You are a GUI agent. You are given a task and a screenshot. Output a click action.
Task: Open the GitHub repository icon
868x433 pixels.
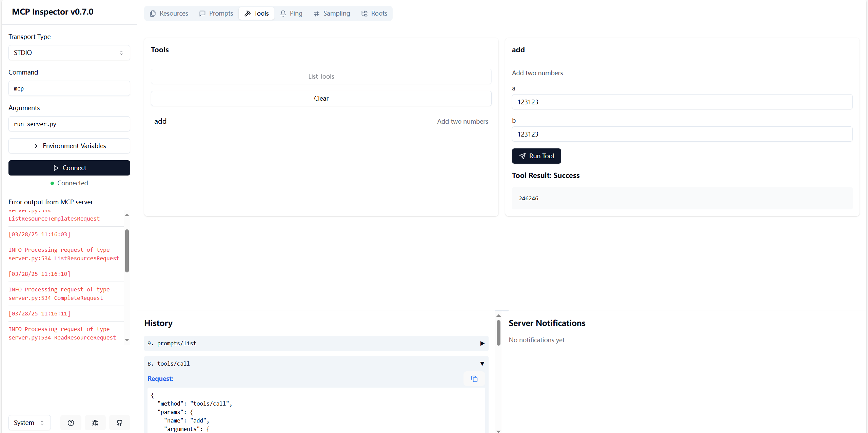120,422
